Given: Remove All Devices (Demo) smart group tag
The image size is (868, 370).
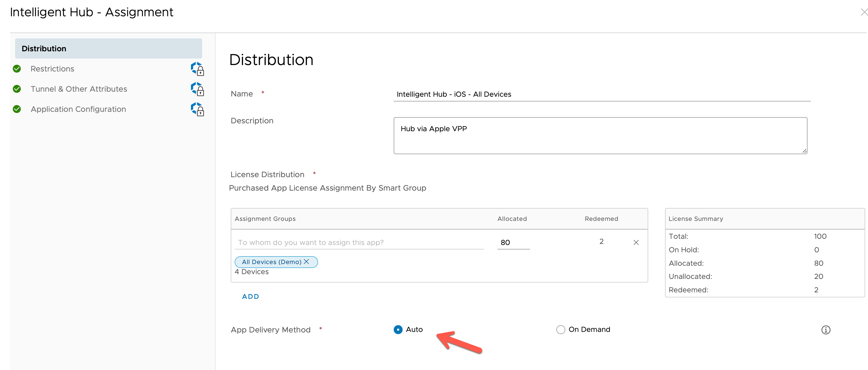Looking at the screenshot, I should point(306,262).
